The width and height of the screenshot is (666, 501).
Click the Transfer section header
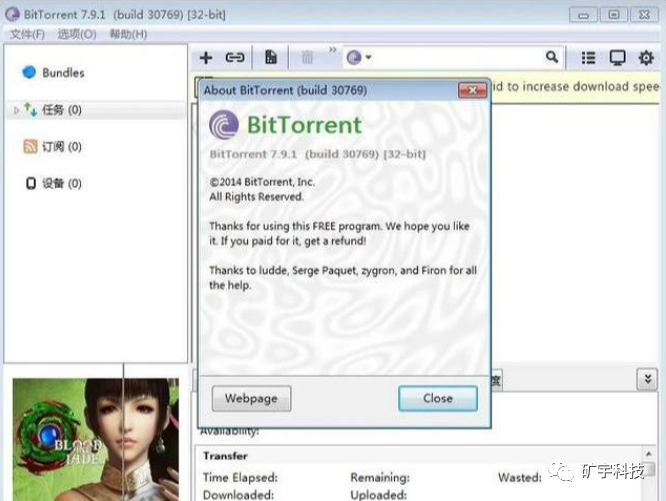[x=225, y=456]
